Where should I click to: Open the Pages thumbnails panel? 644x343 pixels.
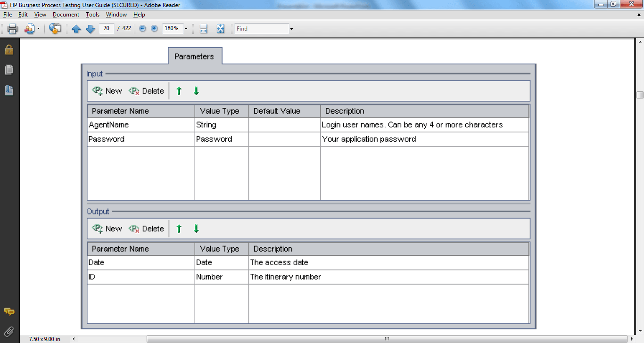pos(9,70)
